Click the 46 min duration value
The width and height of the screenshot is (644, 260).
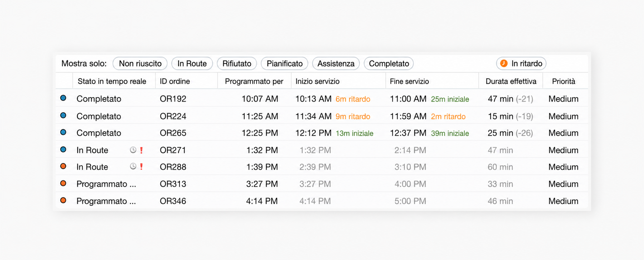(500, 201)
